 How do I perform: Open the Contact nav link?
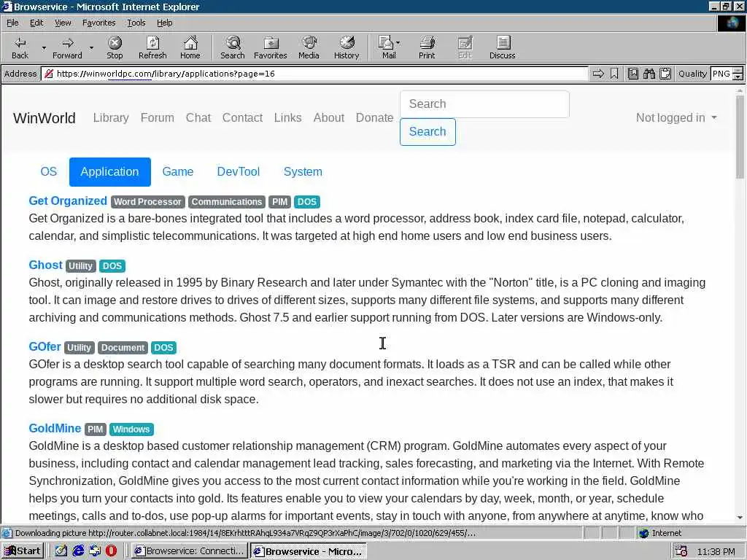[242, 117]
